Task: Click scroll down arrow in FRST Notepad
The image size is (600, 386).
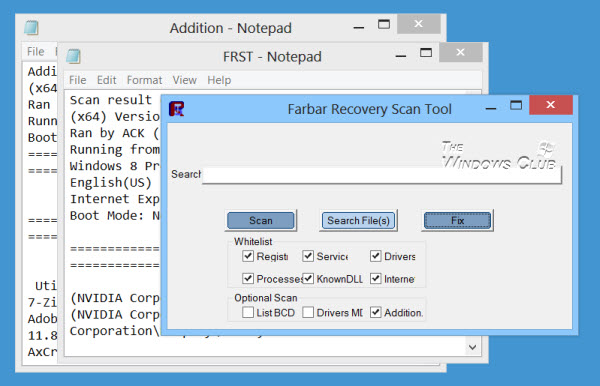Action: (x=473, y=347)
